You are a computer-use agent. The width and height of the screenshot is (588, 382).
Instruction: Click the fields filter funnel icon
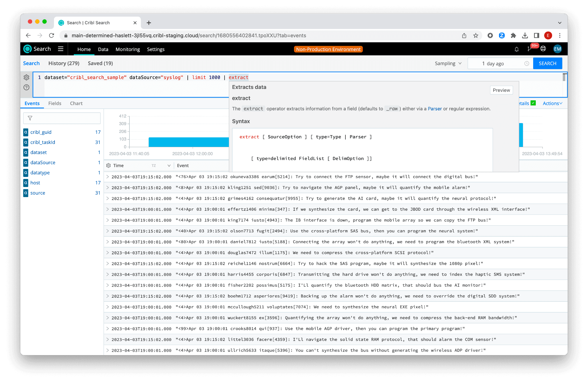(30, 118)
